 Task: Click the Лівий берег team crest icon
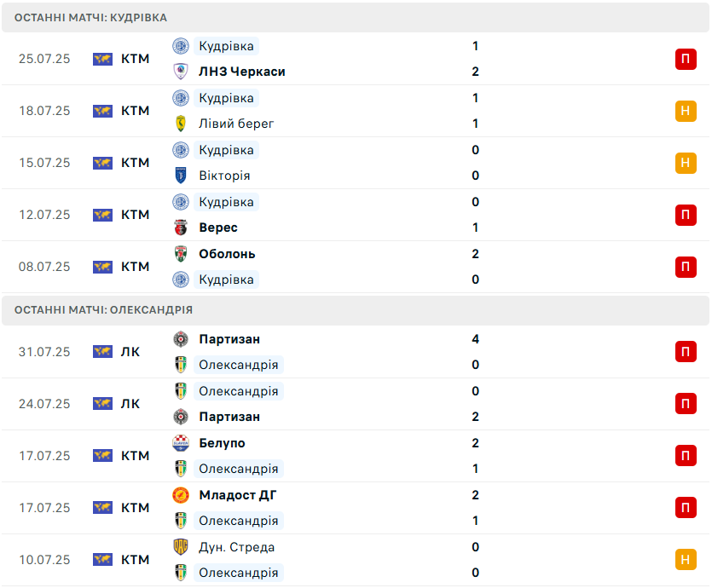[x=181, y=124]
